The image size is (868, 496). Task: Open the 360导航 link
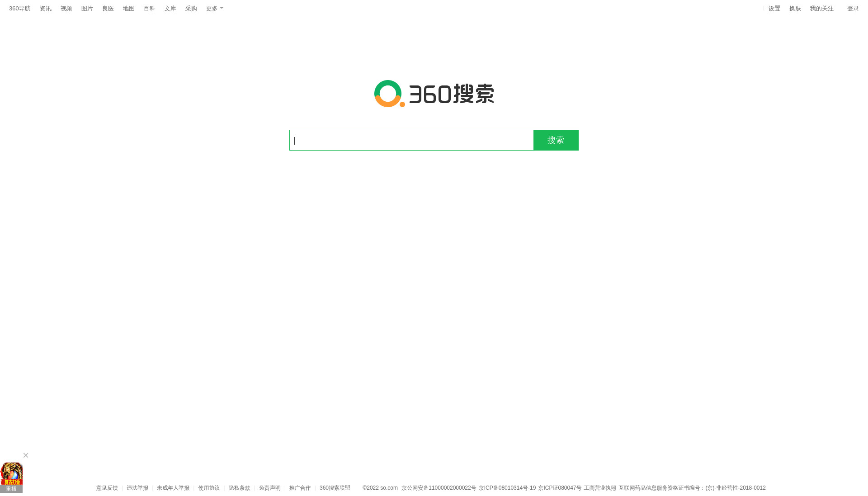click(x=19, y=9)
